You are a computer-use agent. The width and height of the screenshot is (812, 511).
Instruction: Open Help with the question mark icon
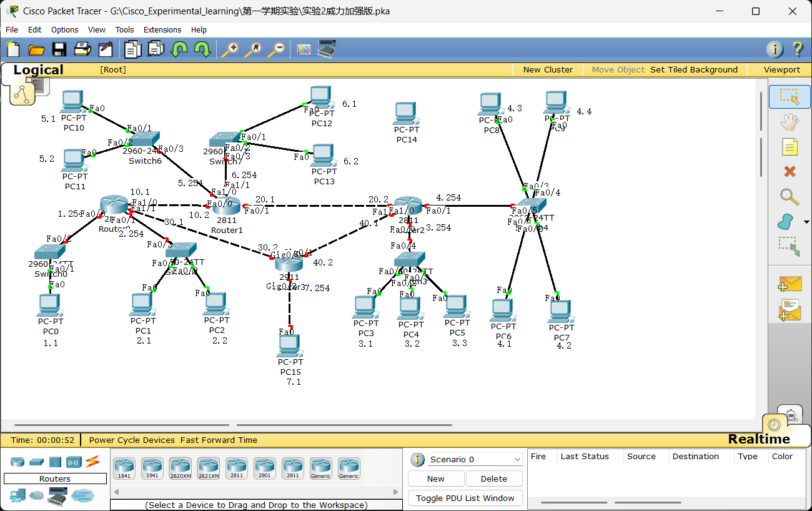point(798,49)
